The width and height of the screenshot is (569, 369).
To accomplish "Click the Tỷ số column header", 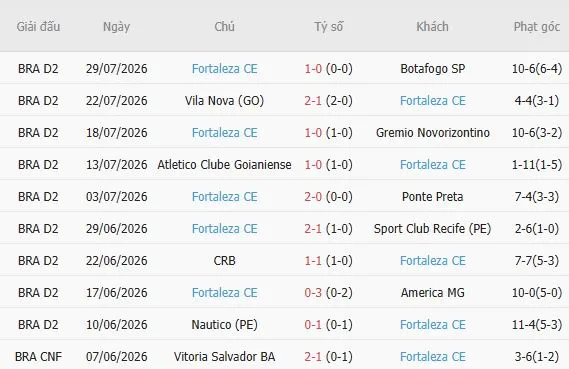I will pyautogui.click(x=328, y=26).
